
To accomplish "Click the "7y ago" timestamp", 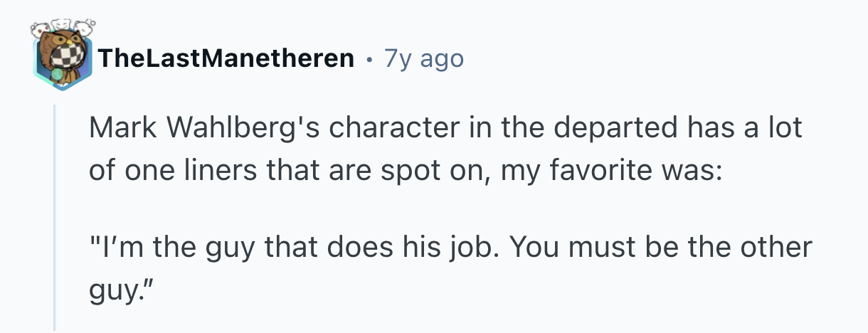I will click(x=424, y=58).
